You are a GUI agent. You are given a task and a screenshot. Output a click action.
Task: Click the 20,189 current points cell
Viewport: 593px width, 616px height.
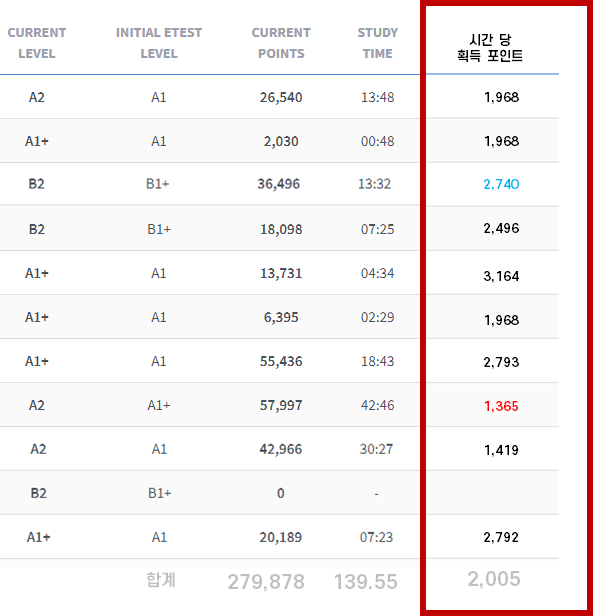(281, 537)
